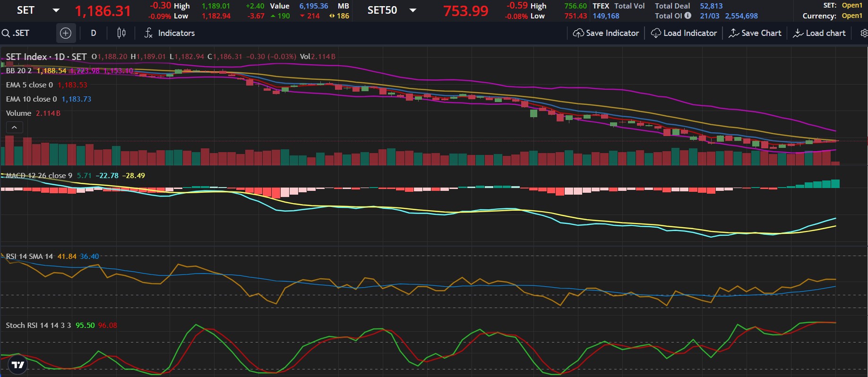The height and width of the screenshot is (377, 868).
Task: Click the MACD value -22.78
Action: point(107,176)
